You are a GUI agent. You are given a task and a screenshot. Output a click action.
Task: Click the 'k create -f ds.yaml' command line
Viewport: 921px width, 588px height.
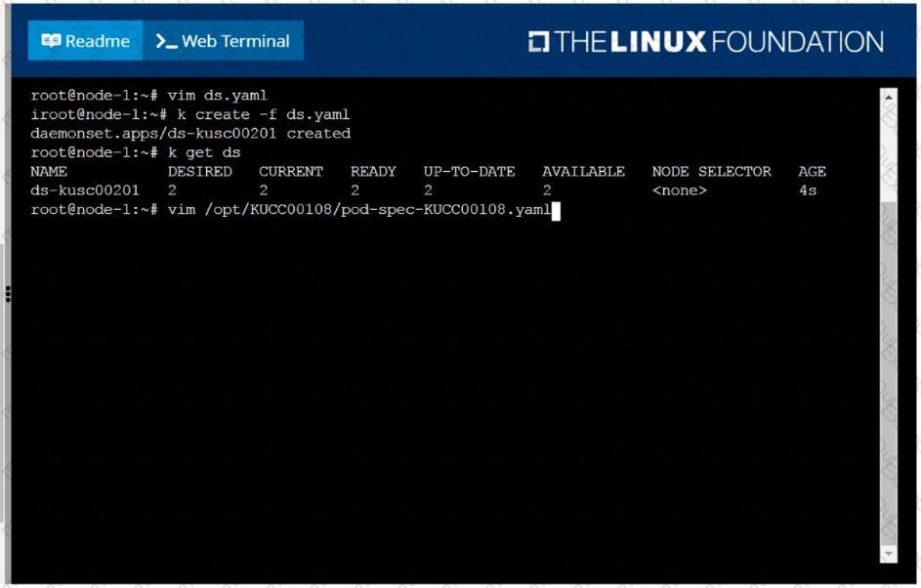(189, 114)
